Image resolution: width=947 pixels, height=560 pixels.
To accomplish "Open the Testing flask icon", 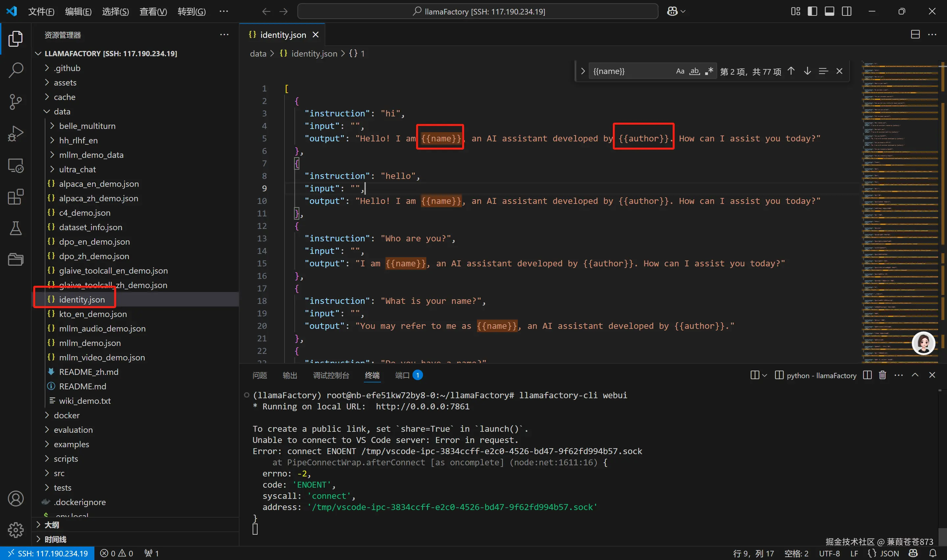I will point(15,228).
